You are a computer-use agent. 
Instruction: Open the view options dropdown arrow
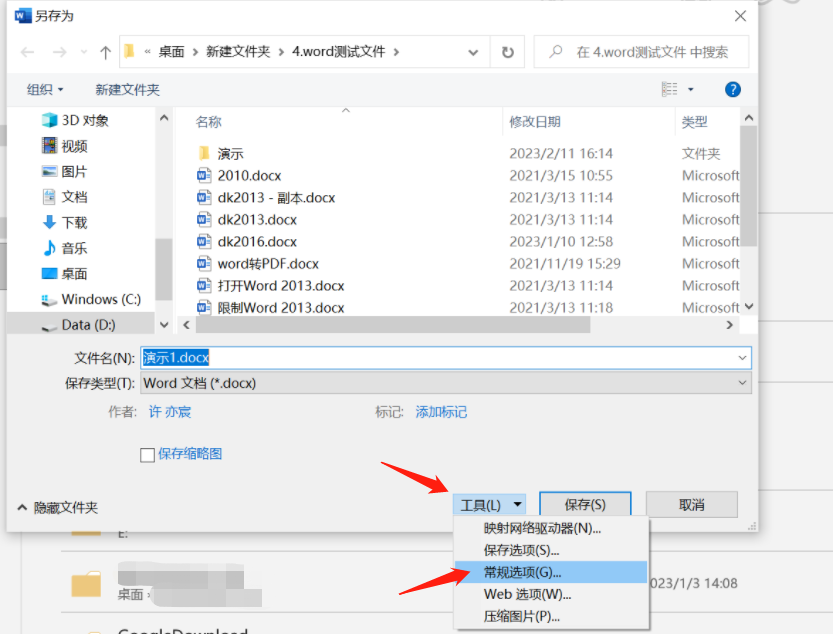pos(691,89)
